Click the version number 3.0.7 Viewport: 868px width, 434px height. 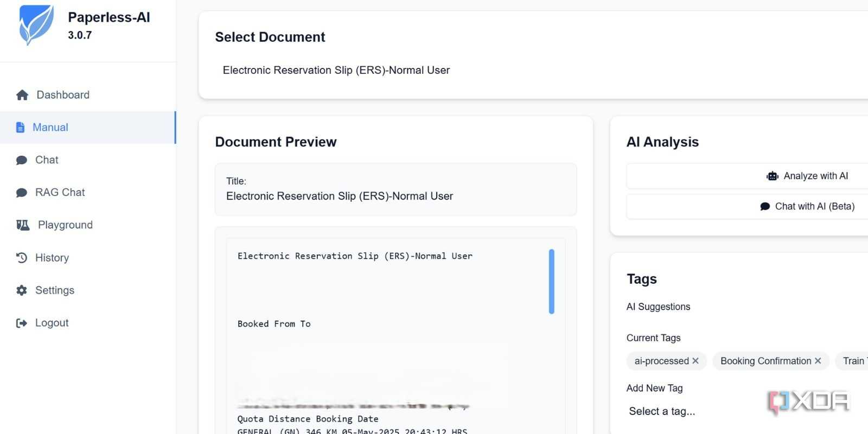80,35
